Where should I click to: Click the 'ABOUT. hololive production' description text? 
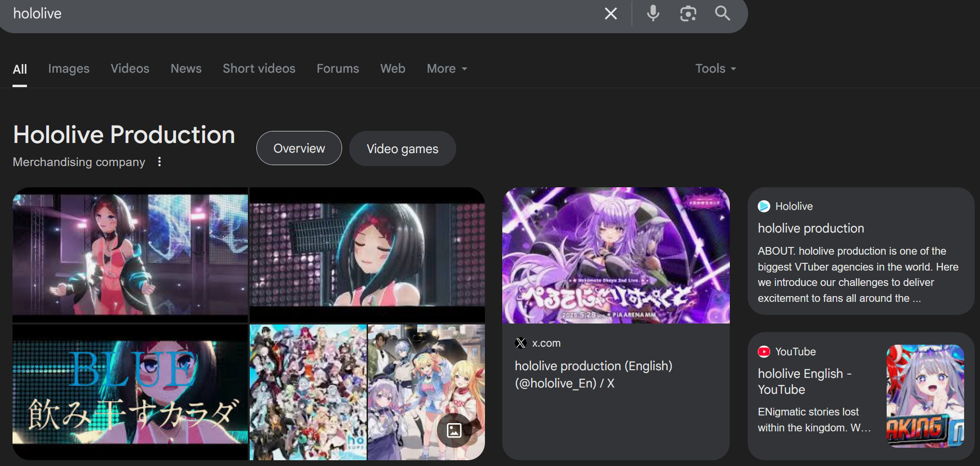858,274
